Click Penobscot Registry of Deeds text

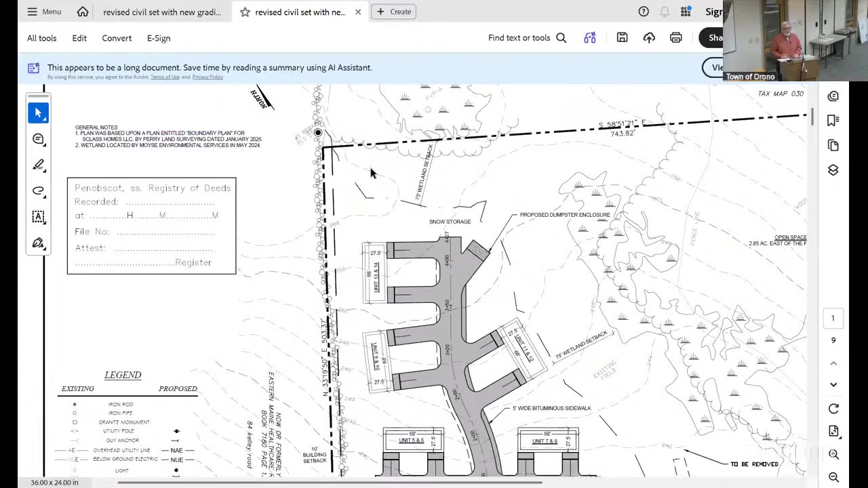click(153, 188)
